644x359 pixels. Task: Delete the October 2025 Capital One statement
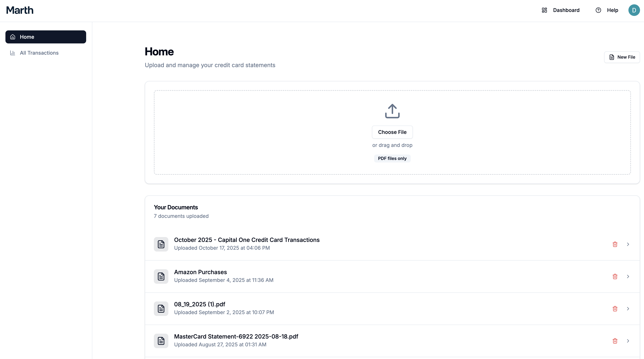pyautogui.click(x=615, y=244)
